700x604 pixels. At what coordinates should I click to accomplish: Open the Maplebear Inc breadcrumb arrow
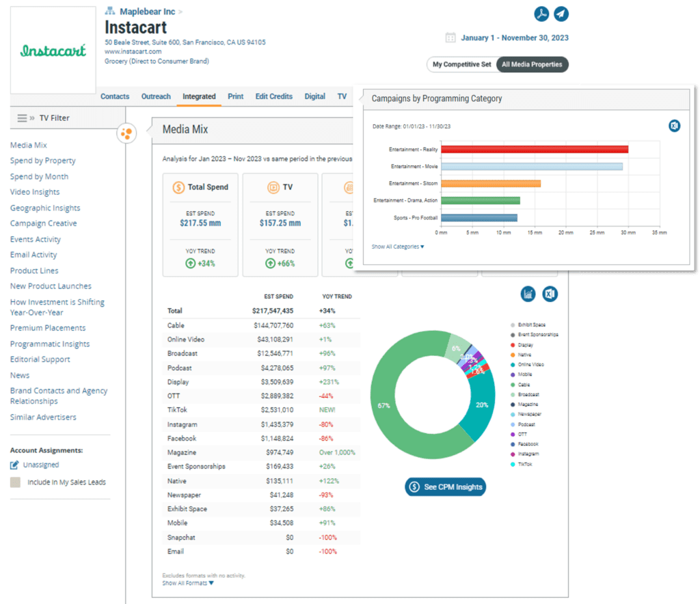pyautogui.click(x=180, y=12)
